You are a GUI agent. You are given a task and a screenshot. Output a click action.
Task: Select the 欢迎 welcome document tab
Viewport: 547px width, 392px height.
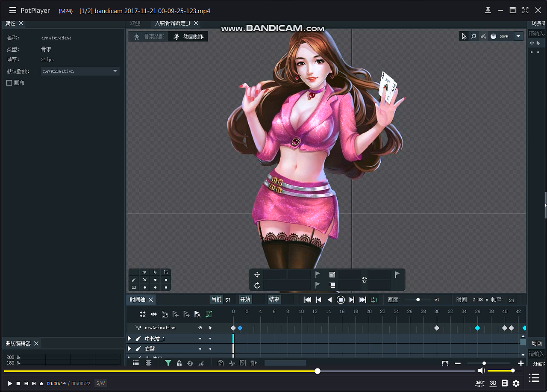135,24
